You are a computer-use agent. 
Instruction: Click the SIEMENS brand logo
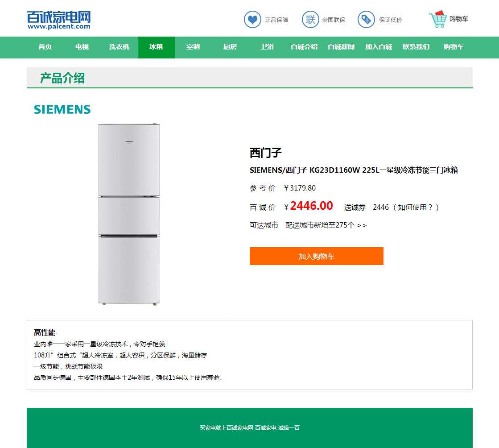(62, 109)
